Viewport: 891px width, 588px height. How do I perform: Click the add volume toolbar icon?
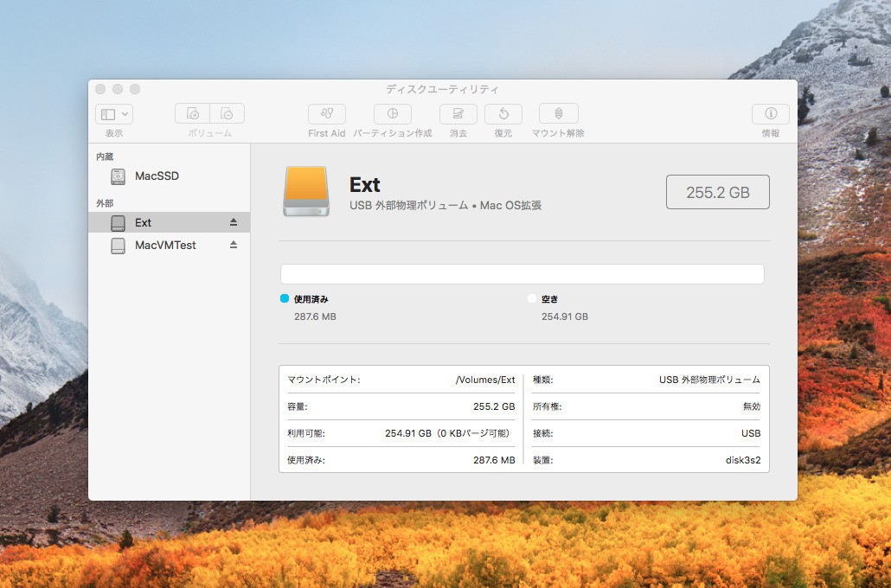pyautogui.click(x=193, y=114)
